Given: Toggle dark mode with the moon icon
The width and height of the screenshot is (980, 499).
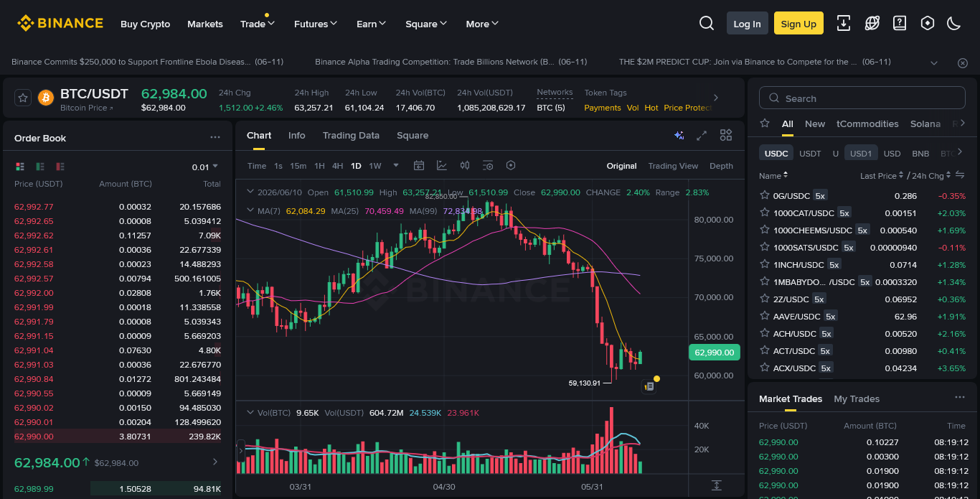Looking at the screenshot, I should click(x=954, y=23).
